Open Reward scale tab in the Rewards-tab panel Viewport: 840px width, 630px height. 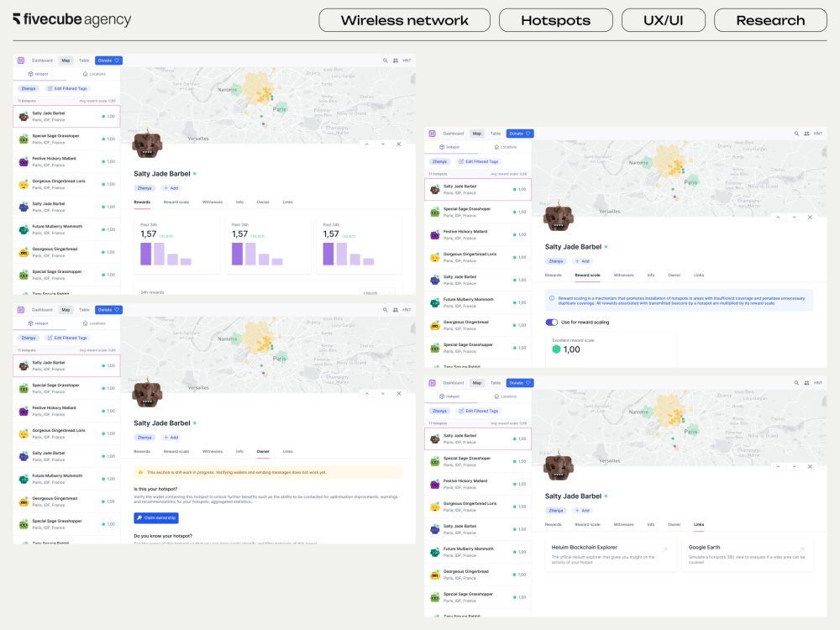pyautogui.click(x=176, y=202)
